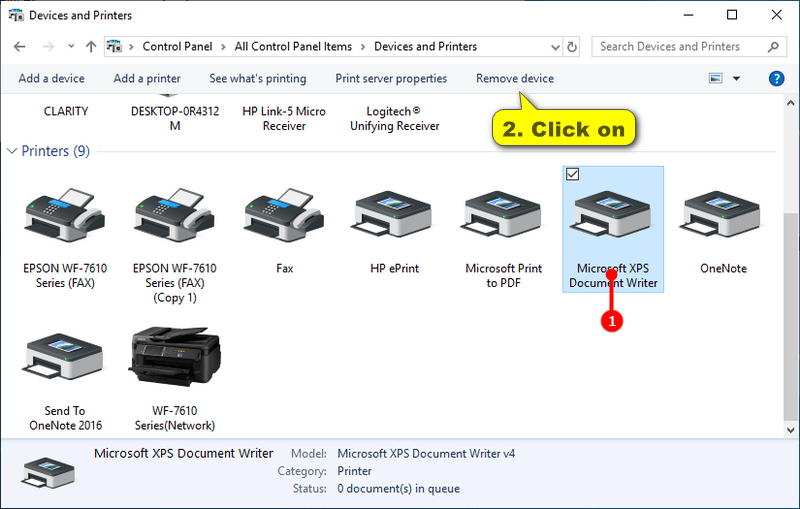Select the OneNote printer icon
Viewport: 800px width, 509px height.
pos(722,214)
